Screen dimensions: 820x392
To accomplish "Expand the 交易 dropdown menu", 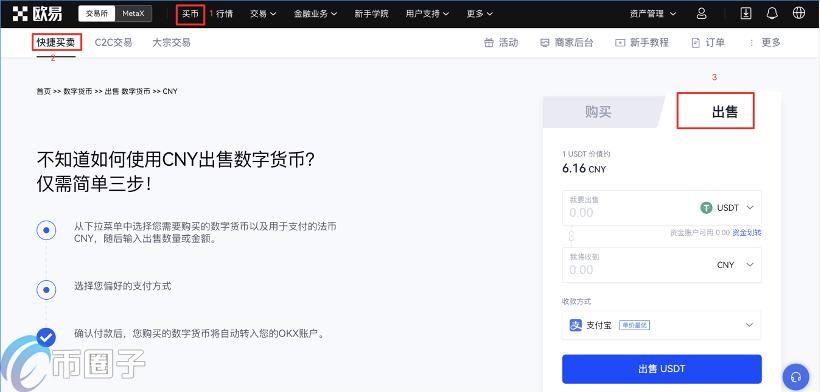I will (x=263, y=14).
